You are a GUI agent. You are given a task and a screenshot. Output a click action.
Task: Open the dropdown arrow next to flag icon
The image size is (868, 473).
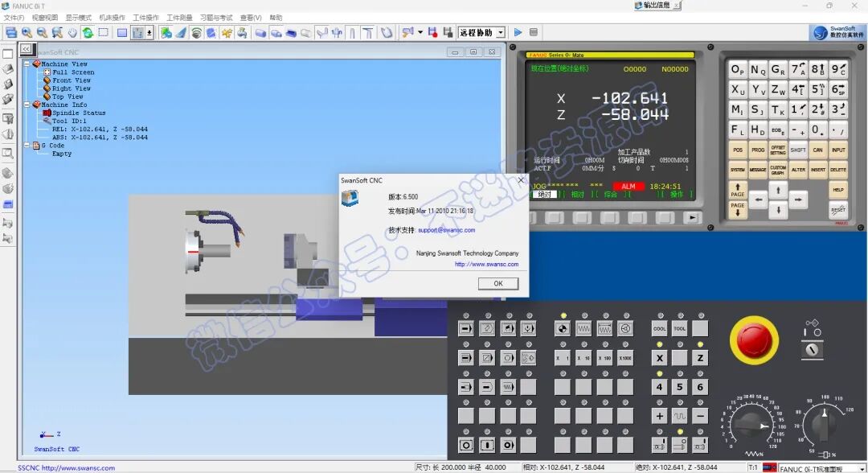[420, 33]
